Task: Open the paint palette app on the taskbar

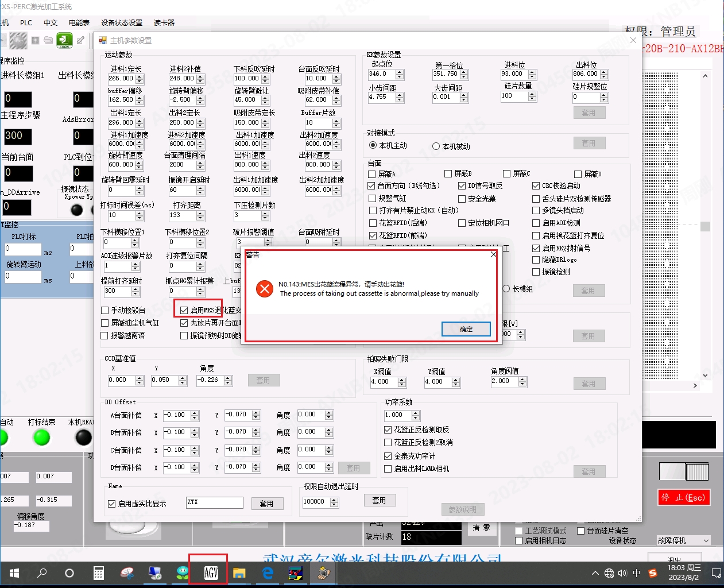Action: [127, 573]
